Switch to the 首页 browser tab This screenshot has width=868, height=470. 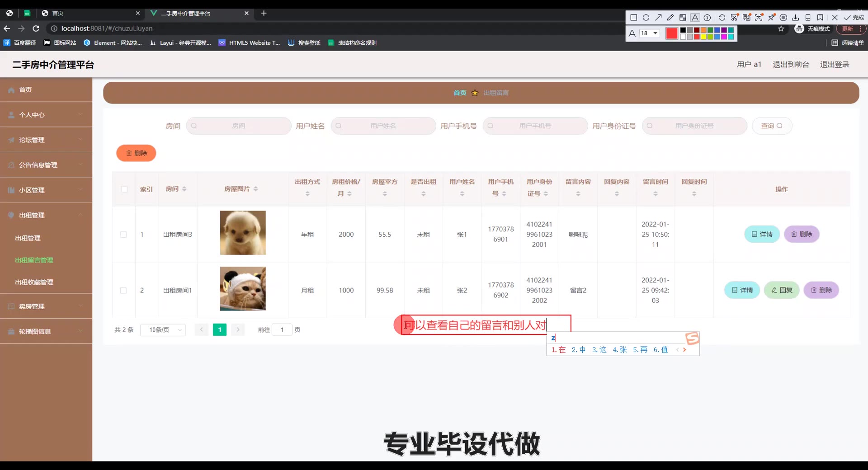tap(90, 13)
